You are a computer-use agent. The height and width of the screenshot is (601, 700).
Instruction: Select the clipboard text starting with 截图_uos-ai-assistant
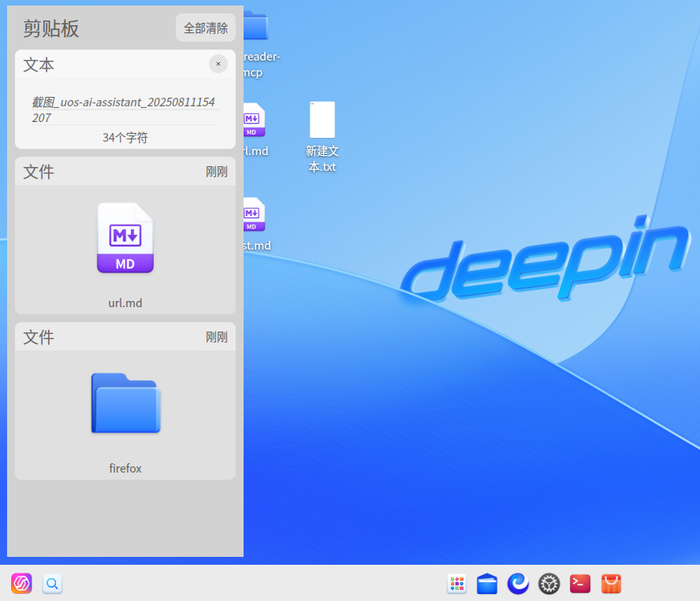(124, 109)
